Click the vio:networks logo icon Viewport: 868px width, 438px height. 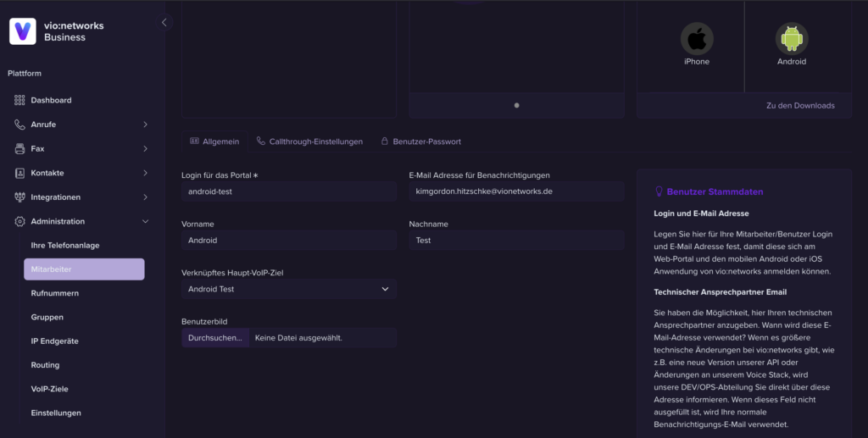tap(23, 31)
